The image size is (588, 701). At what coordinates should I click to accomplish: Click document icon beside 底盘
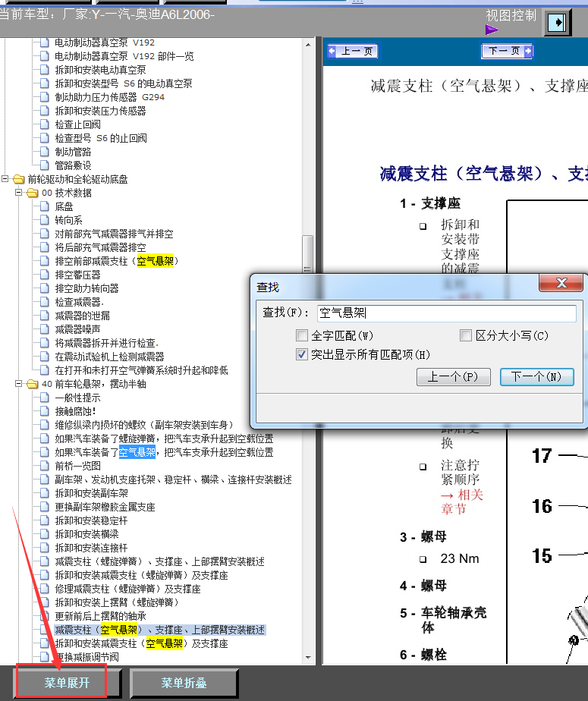(x=44, y=206)
